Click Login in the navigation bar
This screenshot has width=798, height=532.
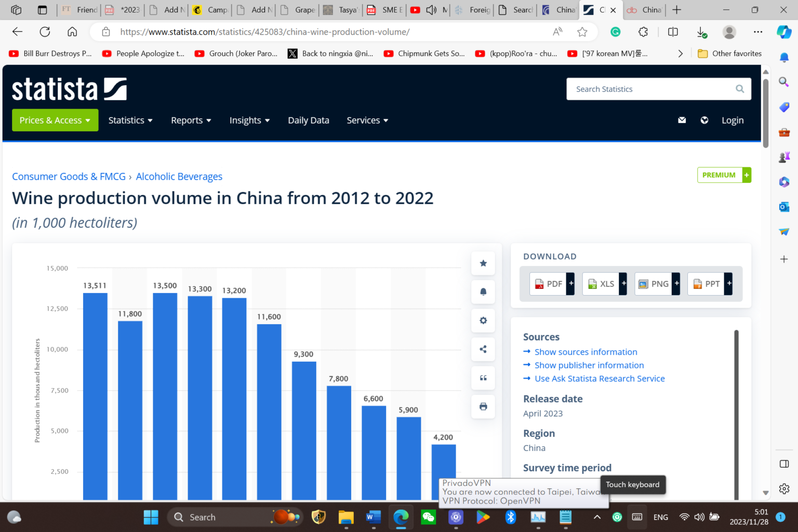click(x=733, y=120)
